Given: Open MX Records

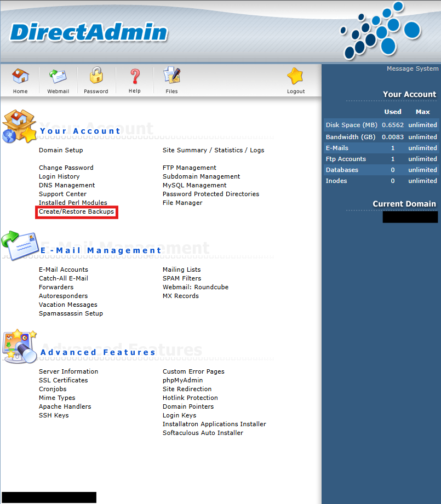Looking at the screenshot, I should (181, 296).
